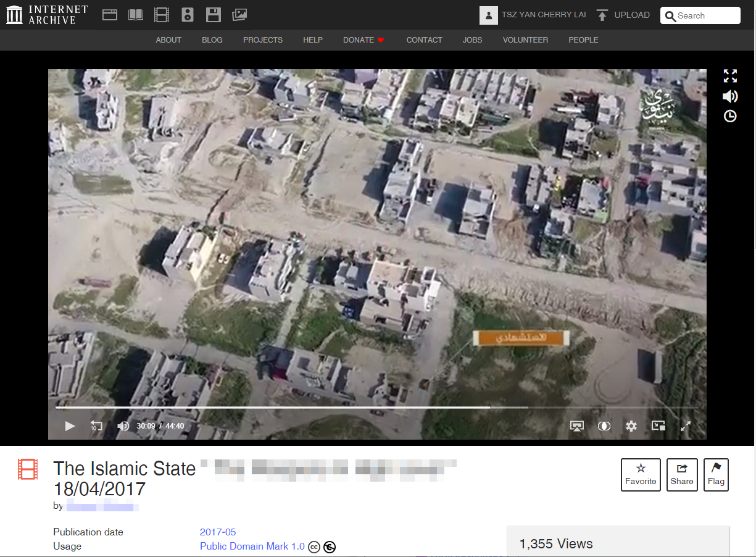
Task: Open the player settings gear
Action: 631,425
